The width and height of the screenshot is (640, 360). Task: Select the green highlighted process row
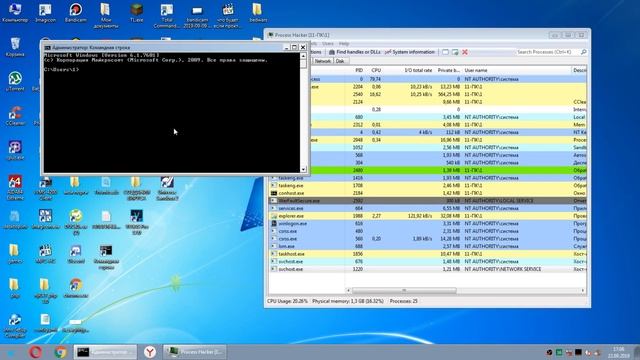coord(448,170)
